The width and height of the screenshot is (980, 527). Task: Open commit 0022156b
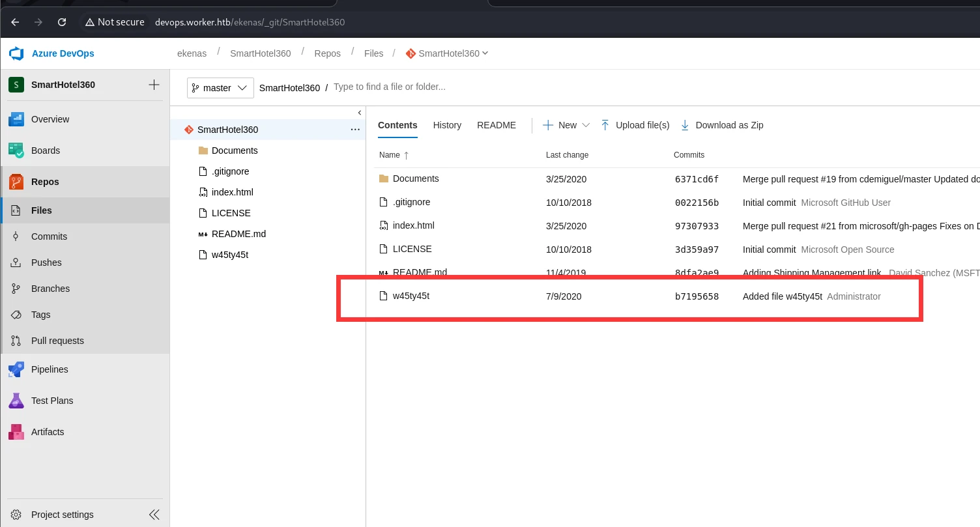pyautogui.click(x=697, y=203)
